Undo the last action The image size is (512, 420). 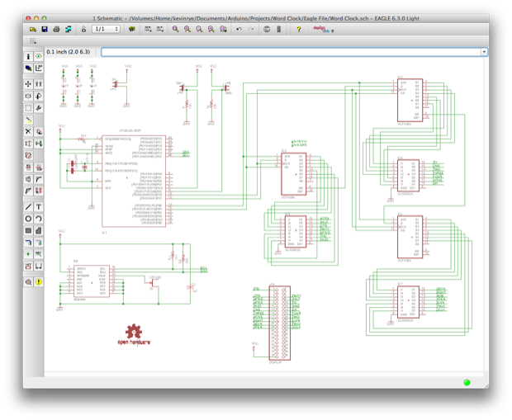coord(239,30)
